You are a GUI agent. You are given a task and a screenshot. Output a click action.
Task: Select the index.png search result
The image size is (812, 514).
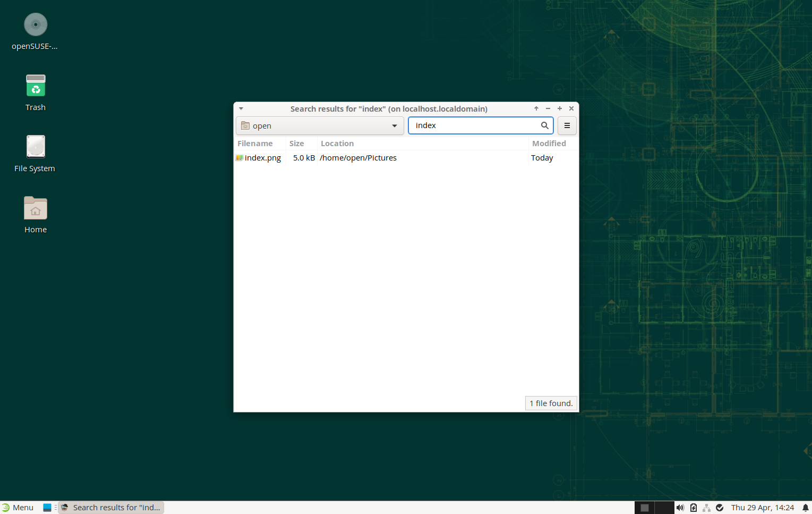(x=262, y=158)
